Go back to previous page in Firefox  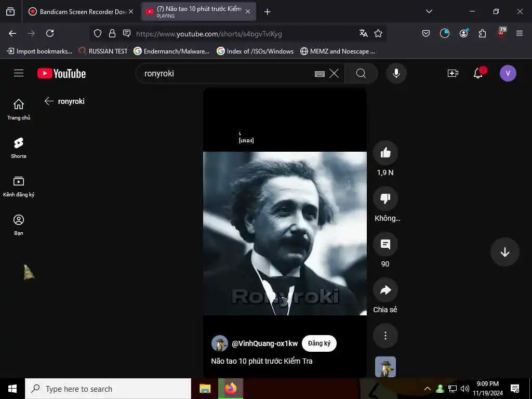[x=12, y=33]
